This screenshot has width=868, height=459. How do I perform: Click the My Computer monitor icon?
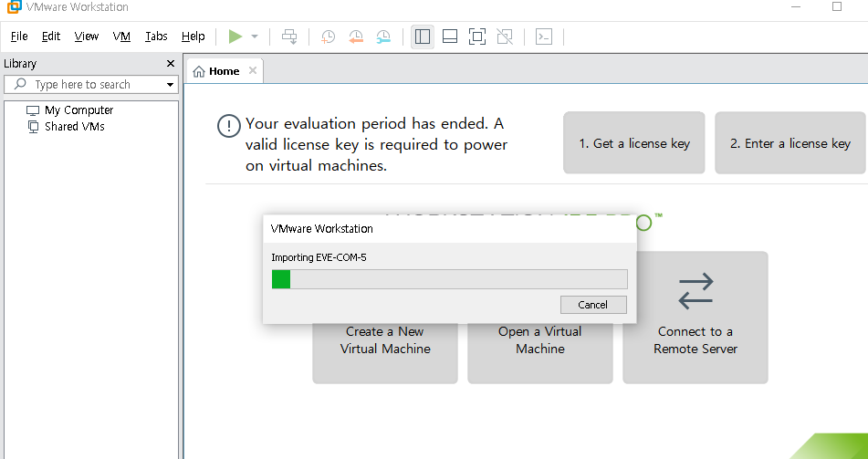click(x=33, y=110)
